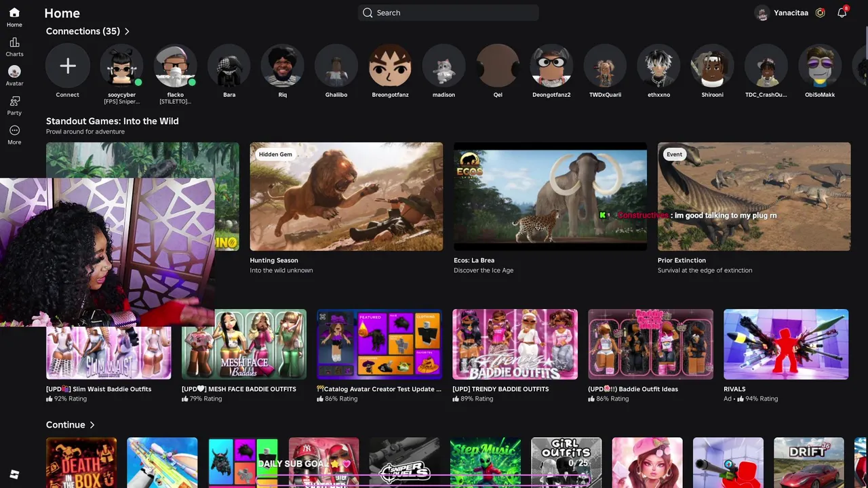Open Drift 36 game in Continue
868x488 pixels.
coord(809,463)
